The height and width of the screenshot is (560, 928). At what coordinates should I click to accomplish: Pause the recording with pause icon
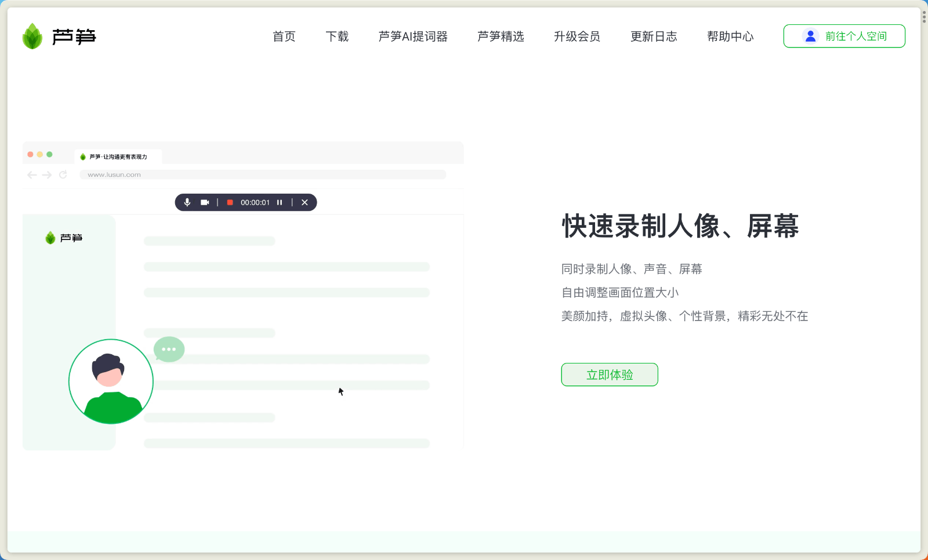click(x=280, y=202)
